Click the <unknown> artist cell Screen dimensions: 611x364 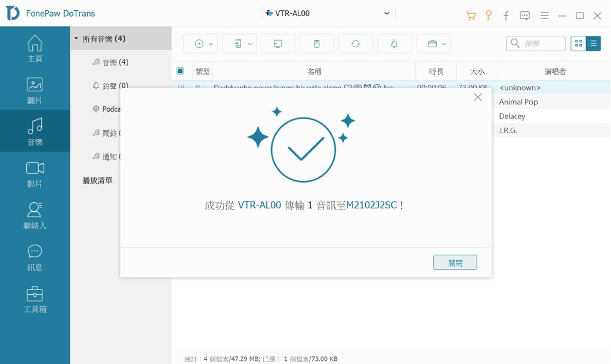(520, 88)
